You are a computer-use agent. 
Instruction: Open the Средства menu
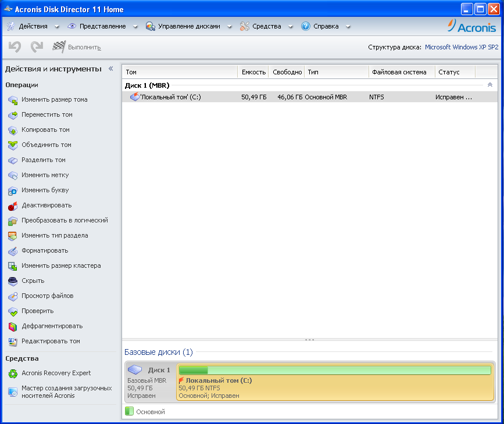[266, 26]
